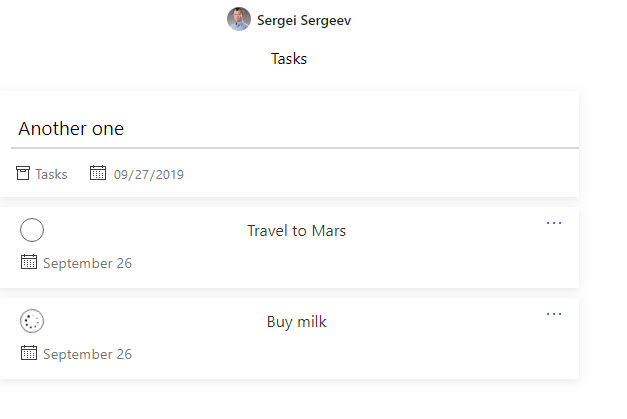Click the task list archive icon
This screenshot has width=627, height=419.
(23, 174)
